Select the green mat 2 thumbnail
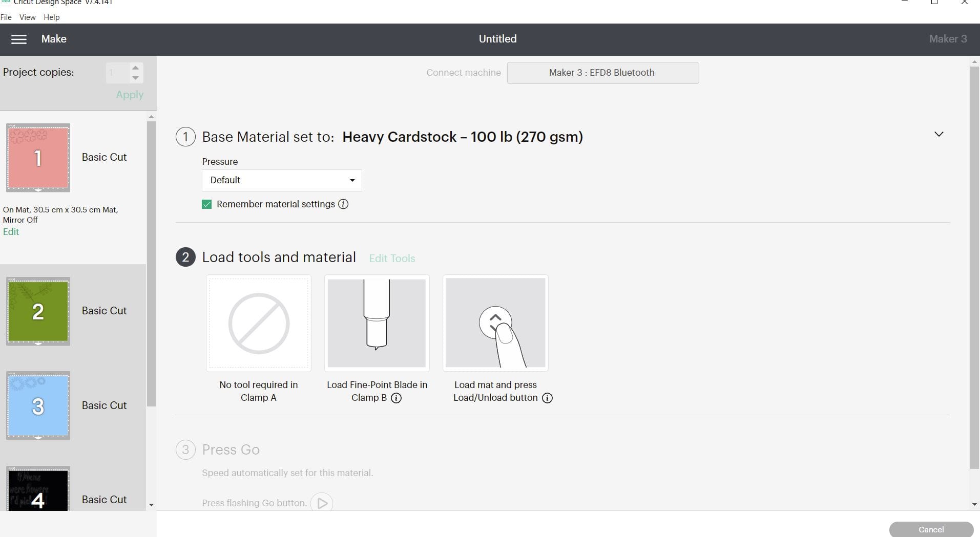The width and height of the screenshot is (980, 537). (38, 311)
